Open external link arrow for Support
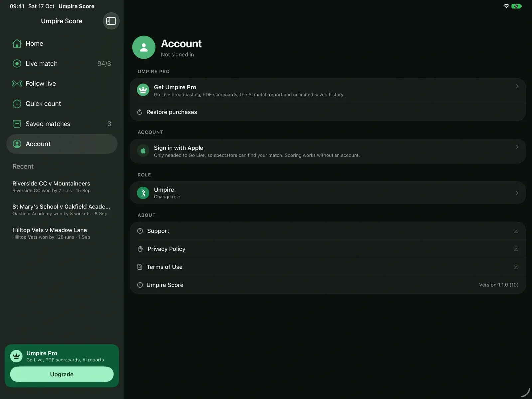 pyautogui.click(x=516, y=231)
